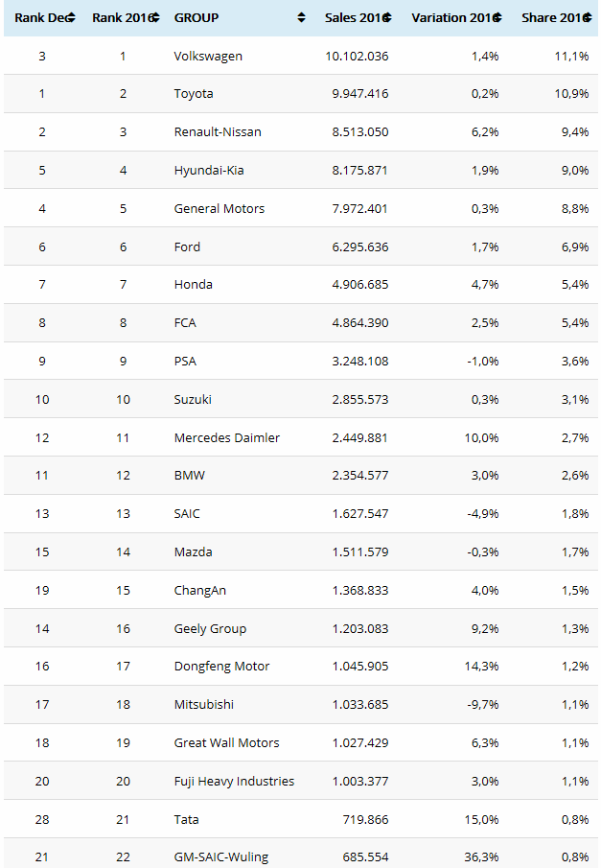The image size is (601, 868).
Task: Click Tata's sales figure 719.866
Action: (x=365, y=820)
